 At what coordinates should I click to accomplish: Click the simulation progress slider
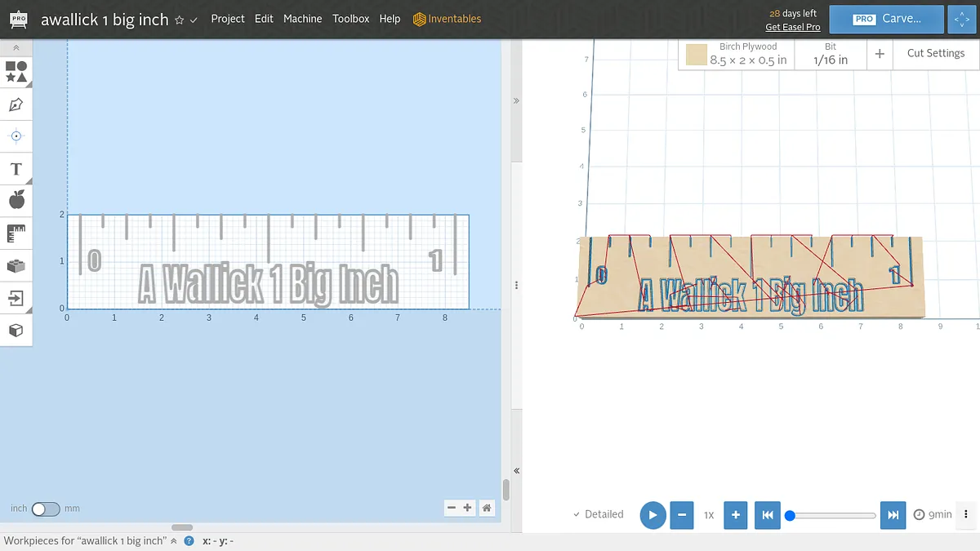(x=833, y=515)
